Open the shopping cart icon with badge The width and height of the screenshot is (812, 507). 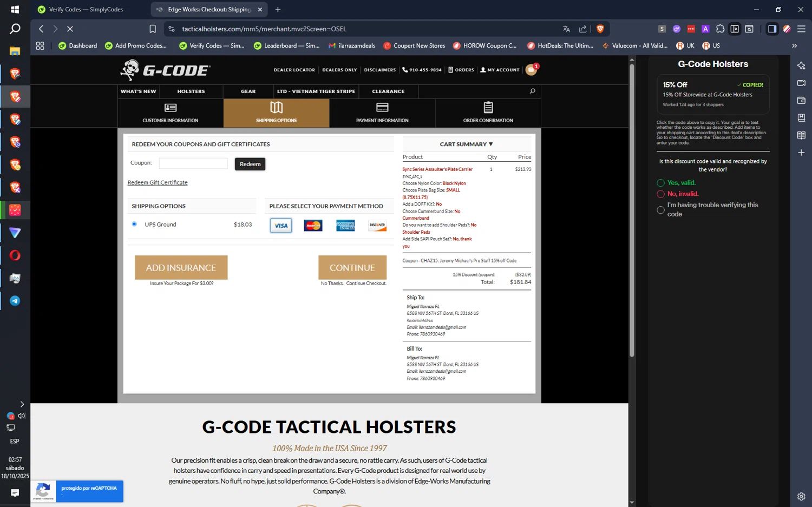pos(532,70)
